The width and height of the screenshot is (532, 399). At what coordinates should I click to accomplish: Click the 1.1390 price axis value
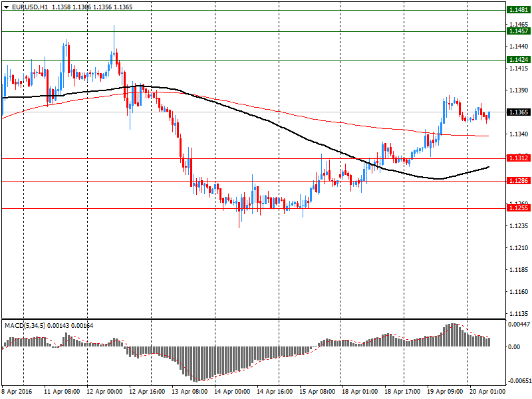pyautogui.click(x=519, y=90)
